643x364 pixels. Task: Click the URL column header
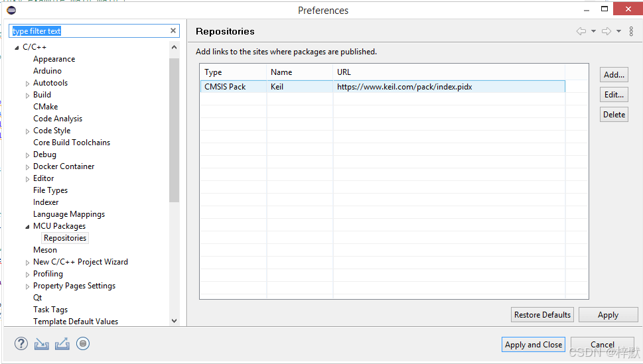449,72
